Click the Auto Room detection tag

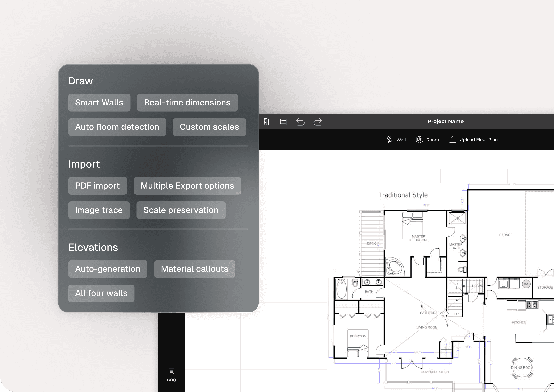pyautogui.click(x=117, y=127)
